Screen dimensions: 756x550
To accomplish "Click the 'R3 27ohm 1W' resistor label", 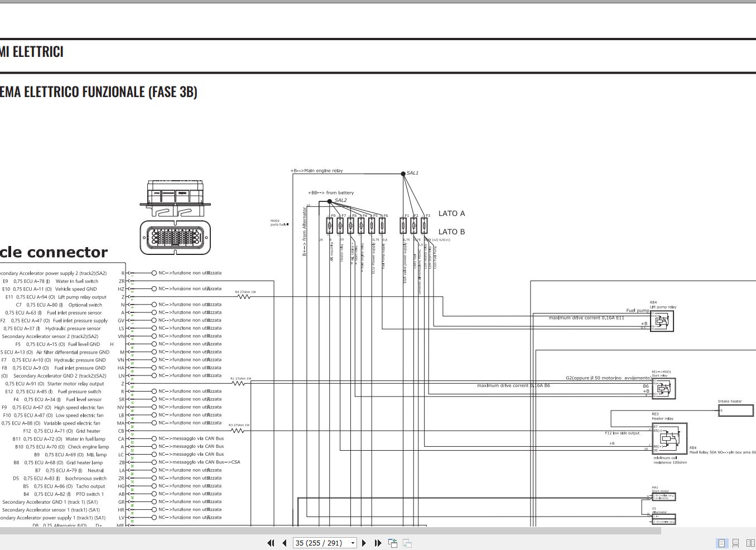I will click(x=239, y=425).
